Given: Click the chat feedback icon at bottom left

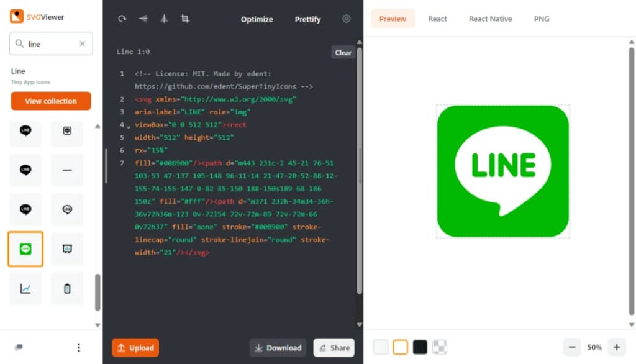Looking at the screenshot, I should (x=19, y=347).
